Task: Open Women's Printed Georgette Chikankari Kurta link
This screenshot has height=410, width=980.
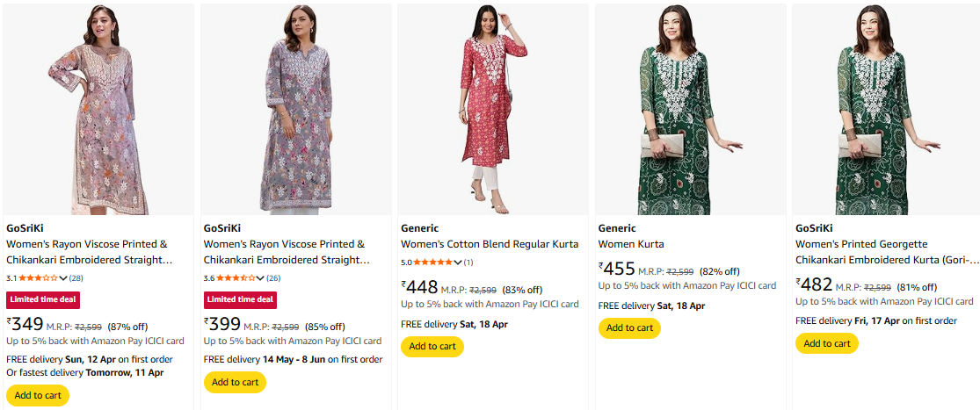Action: click(x=885, y=252)
